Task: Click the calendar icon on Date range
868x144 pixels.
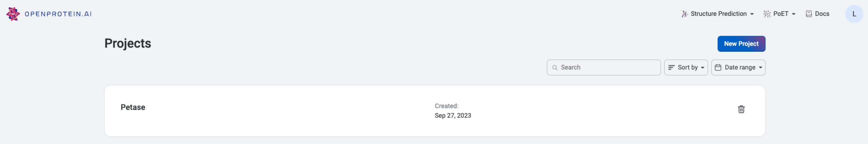Action: [718, 68]
